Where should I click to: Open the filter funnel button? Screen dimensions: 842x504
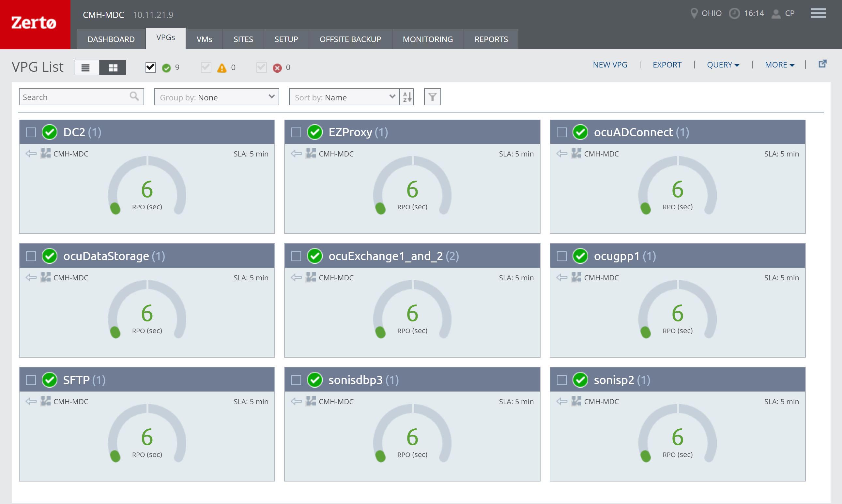click(x=432, y=97)
